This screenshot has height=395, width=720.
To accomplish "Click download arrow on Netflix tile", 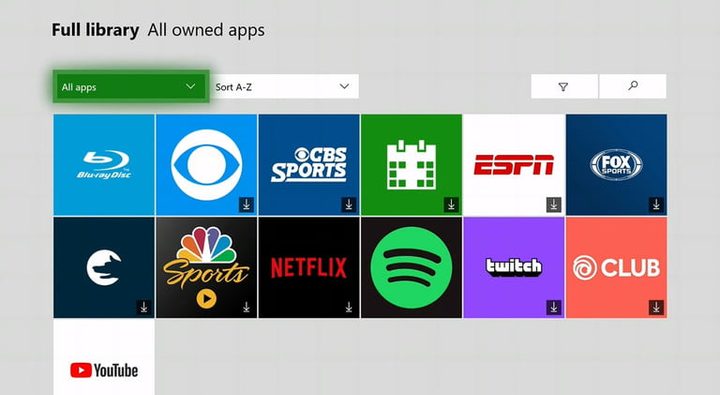I will [x=349, y=307].
